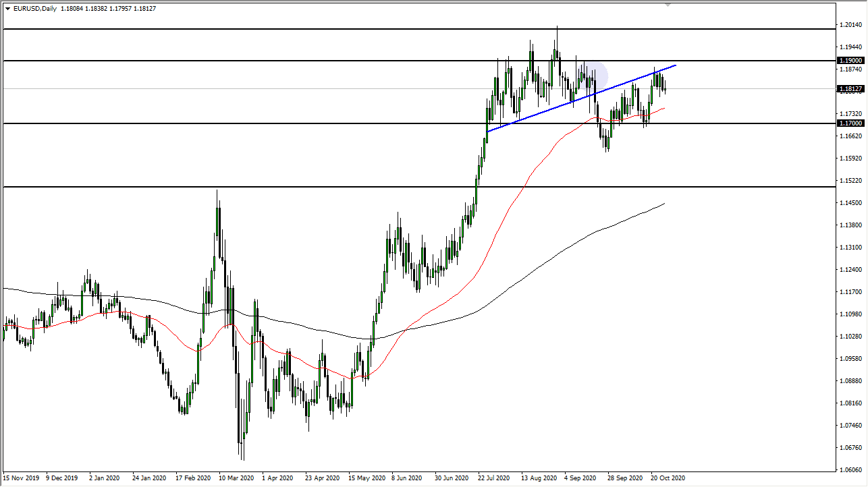Viewport: 868px width, 487px height.
Task: Open the EURUSD,Daily chart dropdown triangle
Action: tap(7, 9)
